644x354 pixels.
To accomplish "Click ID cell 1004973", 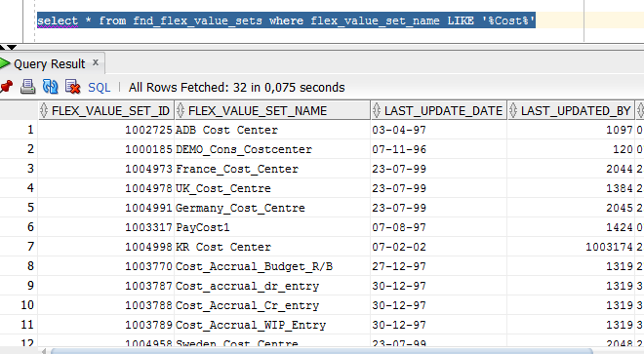I will pyautogui.click(x=106, y=169).
